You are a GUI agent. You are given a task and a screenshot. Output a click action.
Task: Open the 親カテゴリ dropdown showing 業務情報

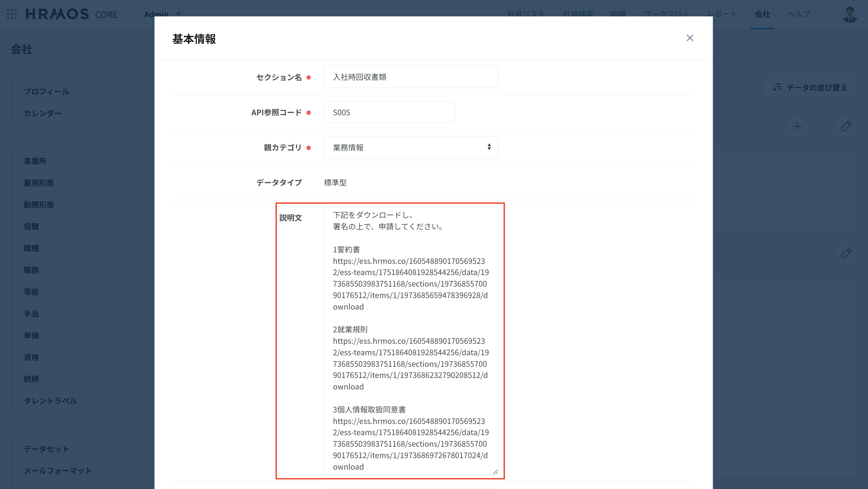(411, 147)
